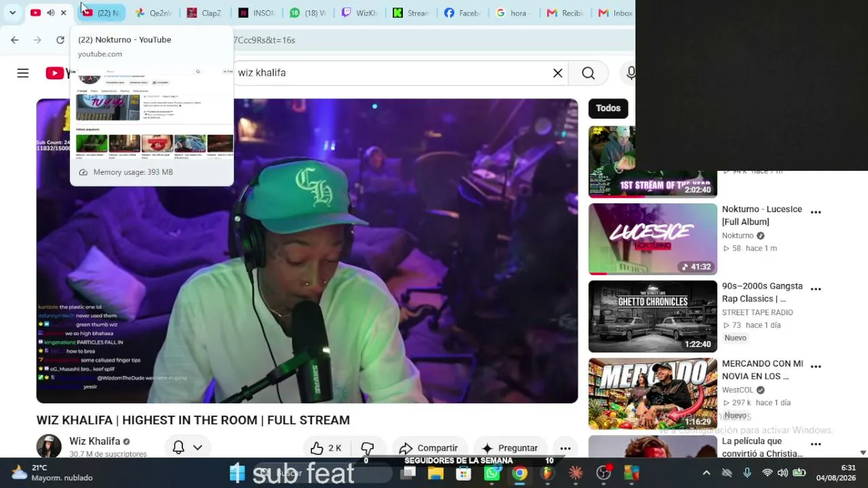Image resolution: width=868 pixels, height=488 pixels.
Task: Share the video with Compartir
Action: [429, 448]
